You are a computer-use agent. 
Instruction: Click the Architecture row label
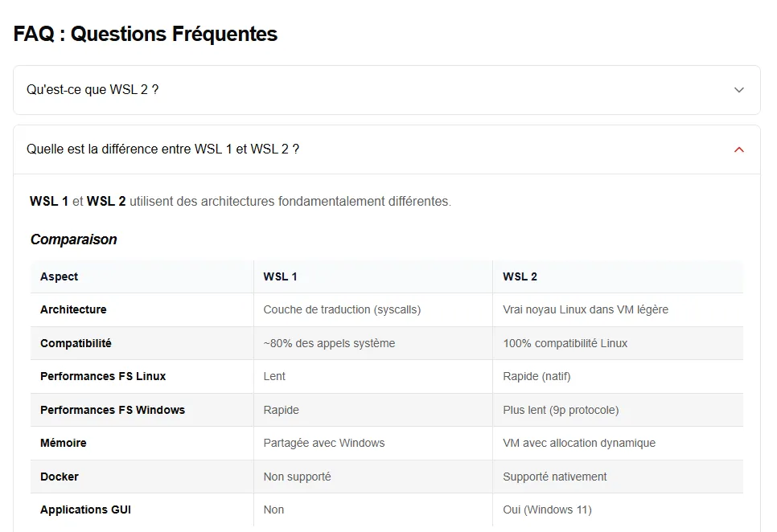click(x=73, y=309)
